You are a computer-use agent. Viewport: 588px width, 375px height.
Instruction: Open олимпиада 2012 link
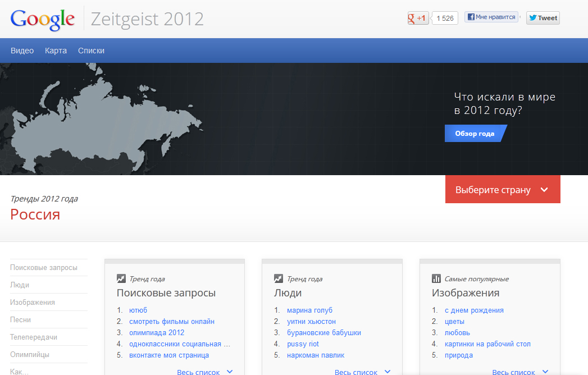(x=156, y=333)
